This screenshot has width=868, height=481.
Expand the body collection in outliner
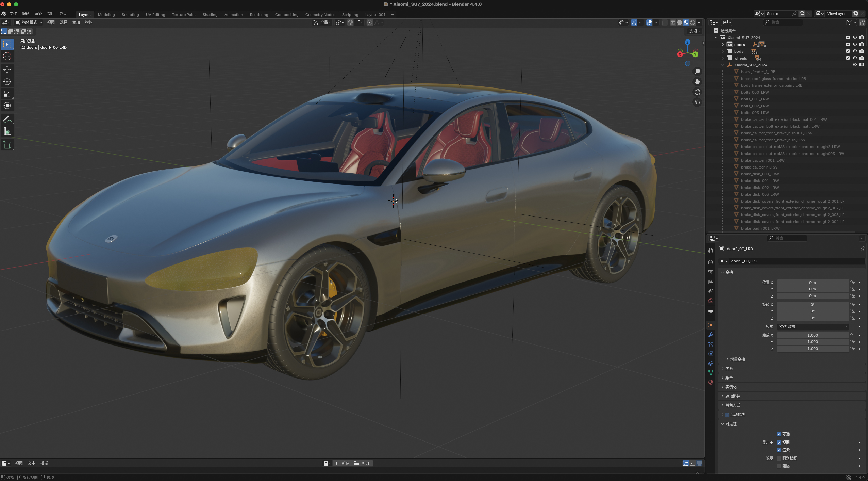723,51
